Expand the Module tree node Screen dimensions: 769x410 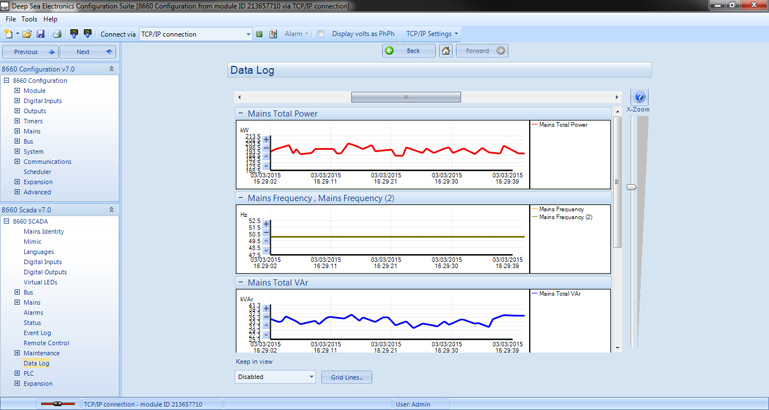click(x=17, y=90)
